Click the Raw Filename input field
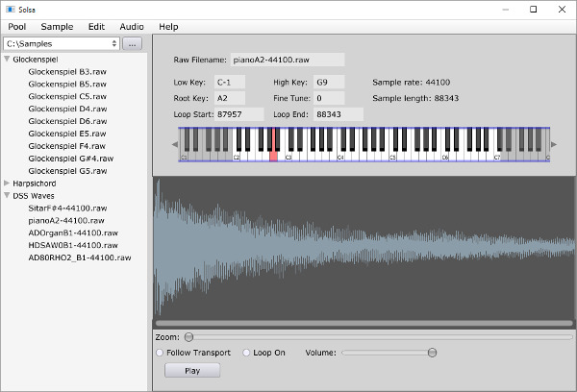The height and width of the screenshot is (392, 577). 288,60
